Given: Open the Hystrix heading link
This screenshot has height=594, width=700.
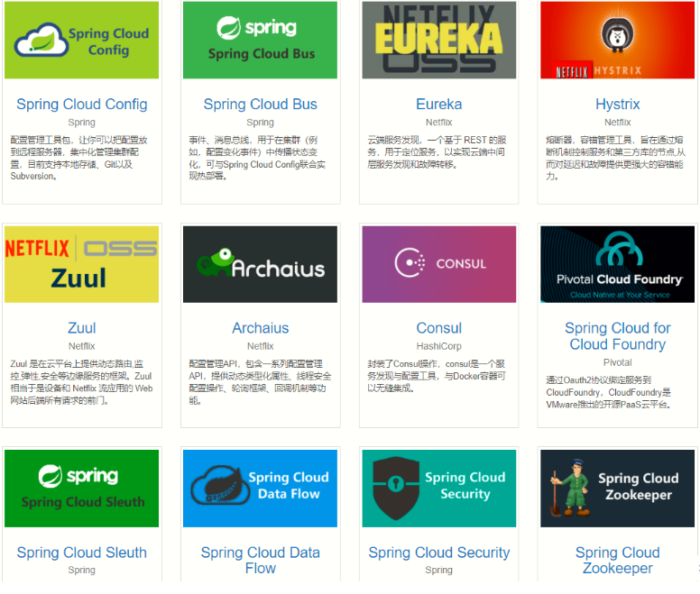Looking at the screenshot, I should [x=617, y=105].
